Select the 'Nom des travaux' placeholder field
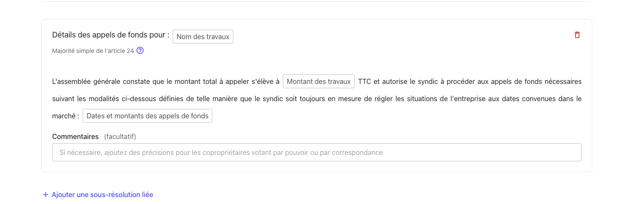 pos(203,37)
